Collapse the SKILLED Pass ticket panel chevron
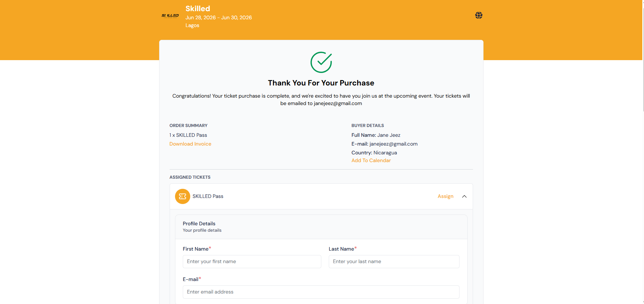The height and width of the screenshot is (304, 644). click(464, 196)
